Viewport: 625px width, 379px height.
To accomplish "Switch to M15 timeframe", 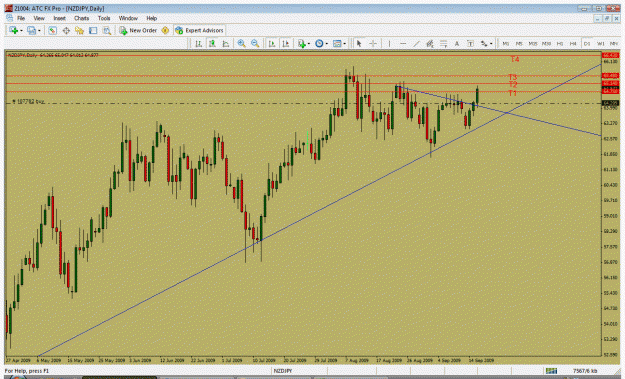I will [533, 43].
